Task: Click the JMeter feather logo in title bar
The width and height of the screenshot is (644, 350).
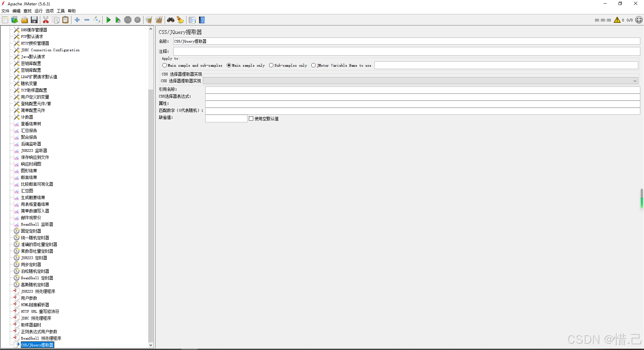Action: coord(3,4)
